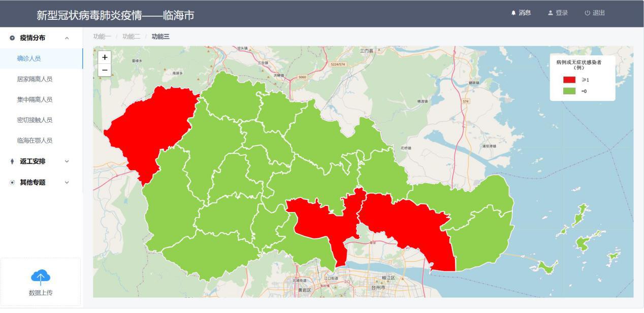Expand the 其他专题 menu chevron
The height and width of the screenshot is (313, 644).
click(x=67, y=182)
